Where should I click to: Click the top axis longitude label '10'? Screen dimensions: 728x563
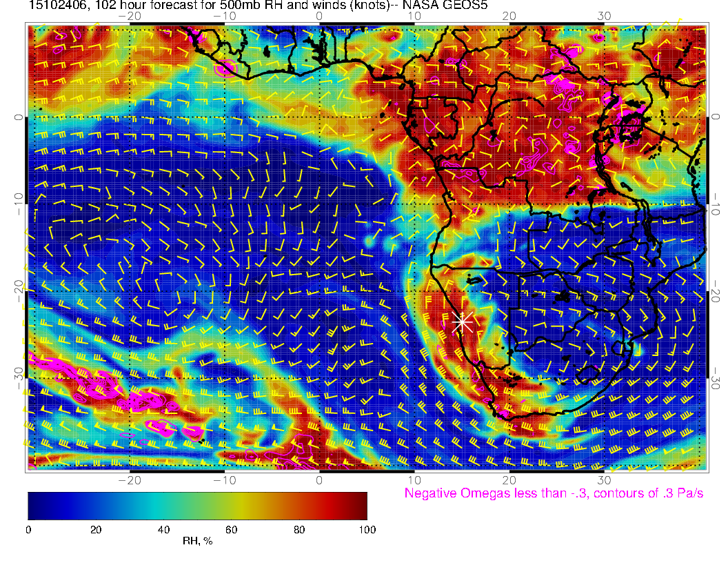[x=414, y=17]
